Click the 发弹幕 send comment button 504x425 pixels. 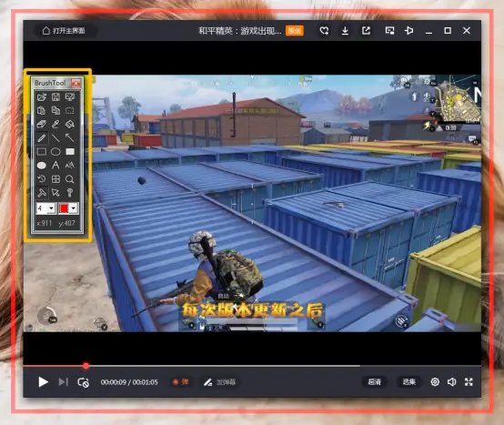pyautogui.click(x=220, y=382)
